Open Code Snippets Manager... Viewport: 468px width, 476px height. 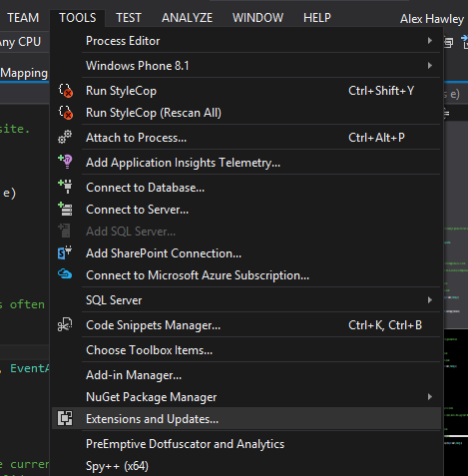point(246,325)
